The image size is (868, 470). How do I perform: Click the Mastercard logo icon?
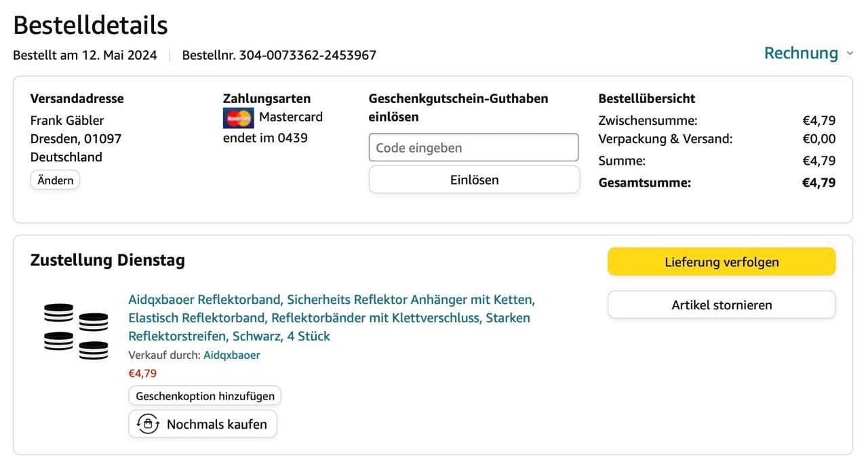click(238, 118)
